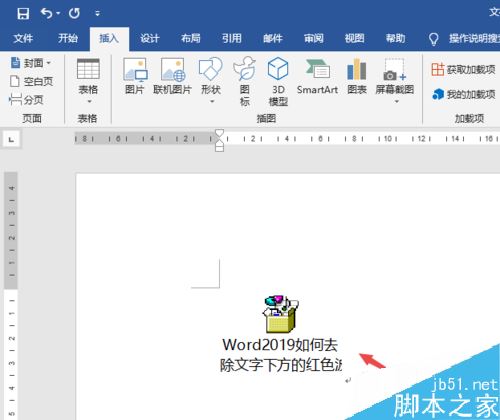This screenshot has width=500, height=420.
Task: Click 获取加载项 (Get Add-ins)
Action: pyautogui.click(x=463, y=69)
